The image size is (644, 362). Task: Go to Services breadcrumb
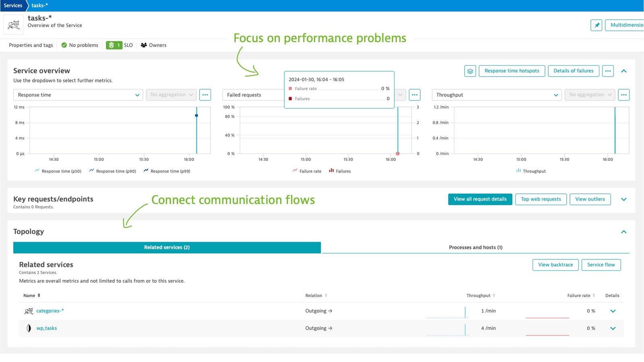coord(13,6)
